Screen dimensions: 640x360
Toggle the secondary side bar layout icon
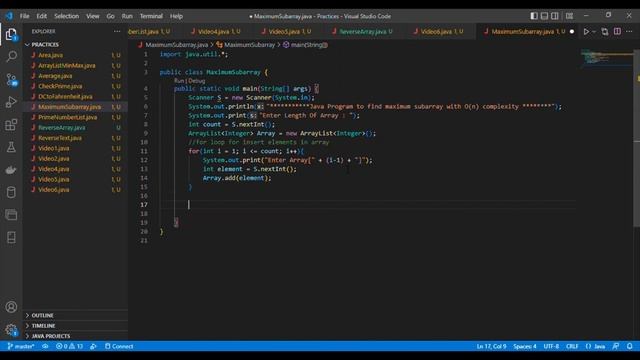click(555, 16)
